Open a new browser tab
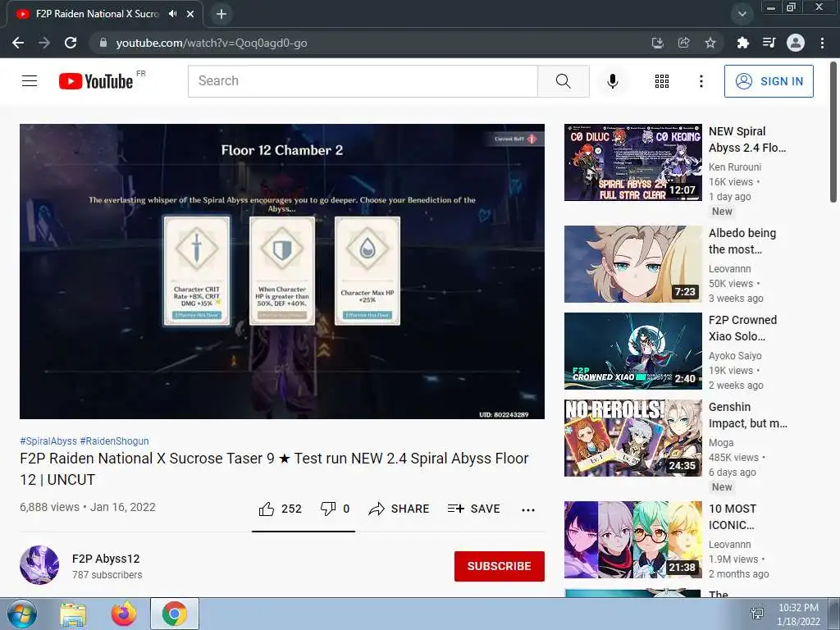840x630 pixels. click(x=221, y=14)
